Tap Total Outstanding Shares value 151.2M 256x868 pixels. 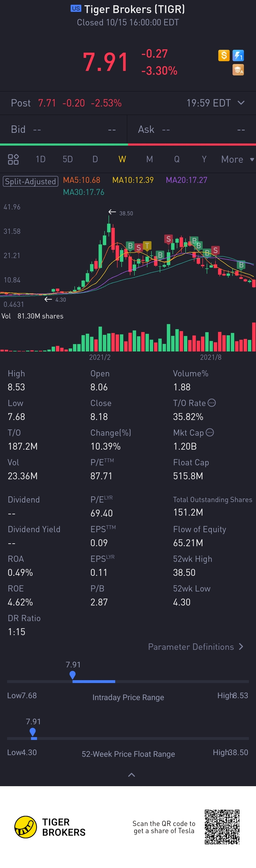coord(188,512)
